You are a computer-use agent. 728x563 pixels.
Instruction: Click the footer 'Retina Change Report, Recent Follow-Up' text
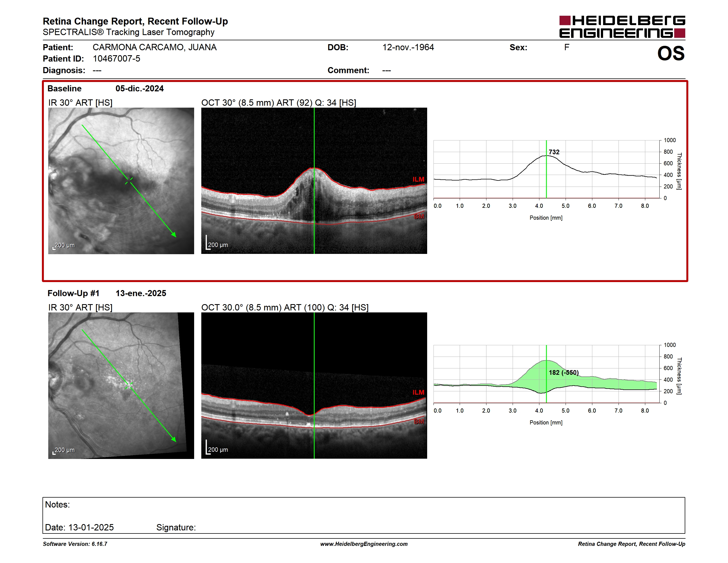click(x=632, y=544)
